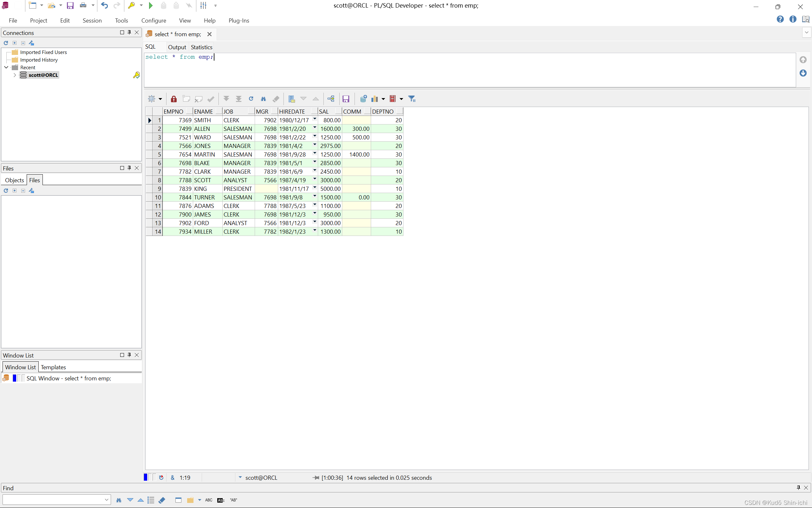Click the red grid Export Results icon
The width and height of the screenshot is (812, 508).
tap(393, 99)
